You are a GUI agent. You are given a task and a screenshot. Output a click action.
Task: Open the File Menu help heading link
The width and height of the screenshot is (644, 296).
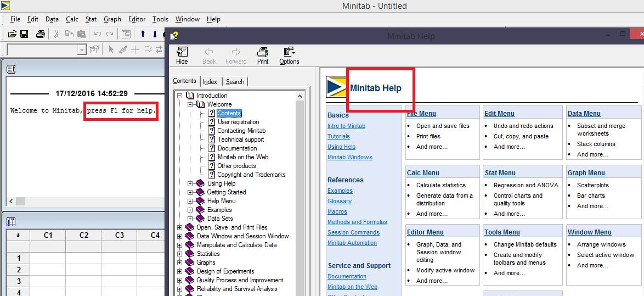pos(421,114)
